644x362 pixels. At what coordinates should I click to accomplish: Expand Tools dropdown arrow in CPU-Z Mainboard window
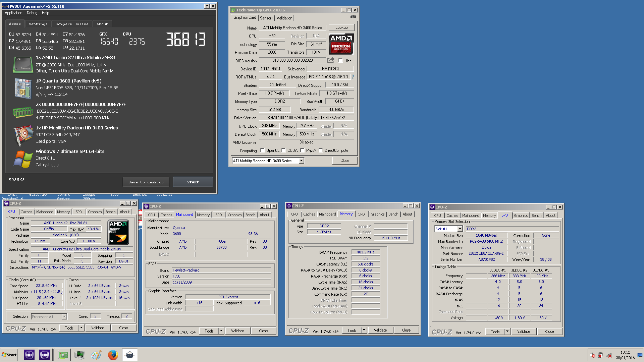[221, 331]
